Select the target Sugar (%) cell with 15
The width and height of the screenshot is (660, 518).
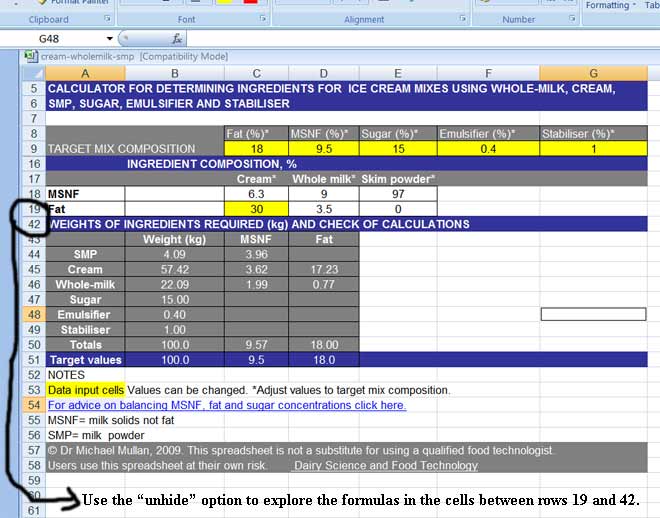[x=398, y=149]
